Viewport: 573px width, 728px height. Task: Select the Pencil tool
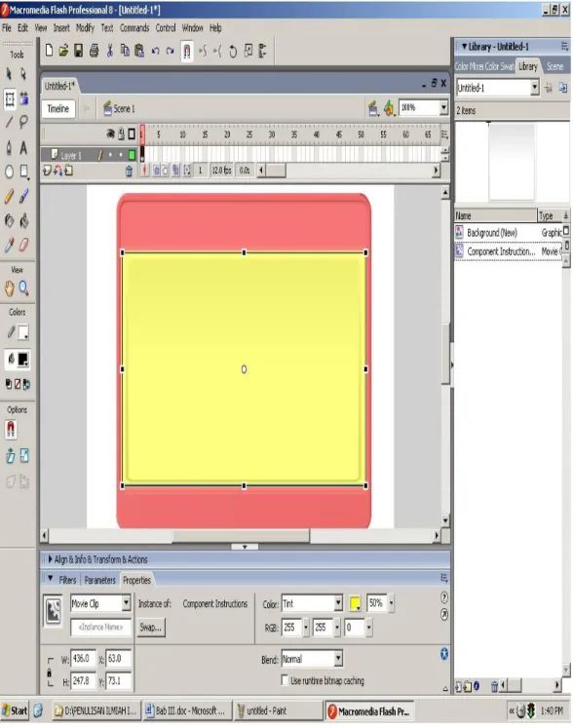[9, 197]
